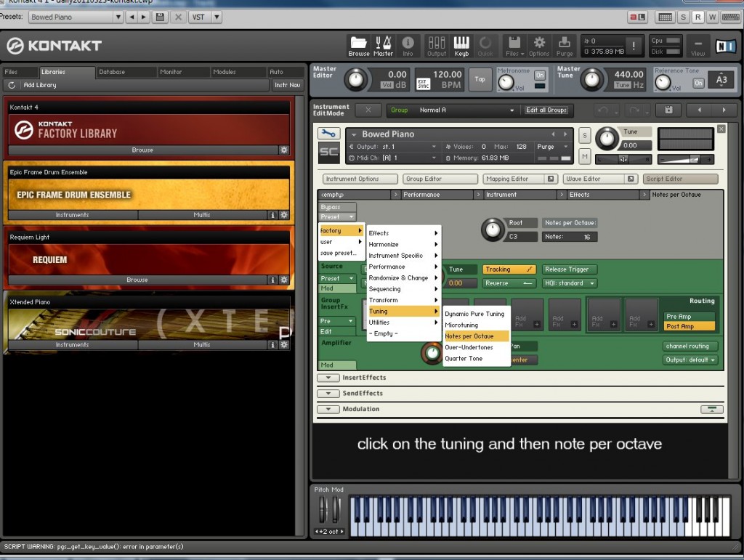This screenshot has height=560, width=744.
Task: Open the HQI standard dropdown
Action: [570, 283]
